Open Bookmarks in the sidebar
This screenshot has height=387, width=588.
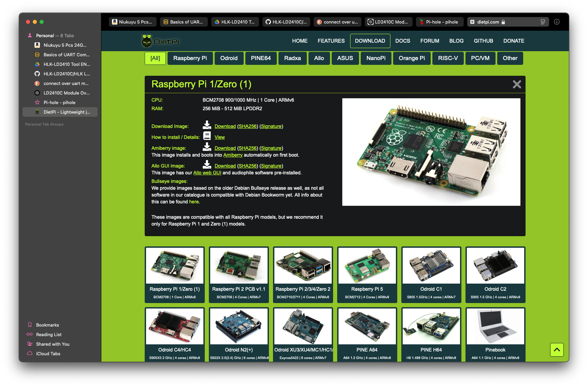tap(47, 325)
